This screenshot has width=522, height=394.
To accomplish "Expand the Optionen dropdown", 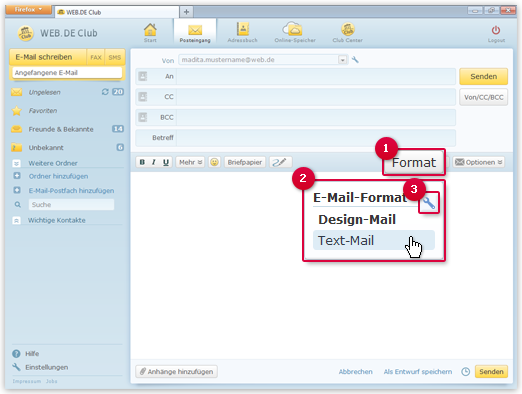I will (478, 162).
